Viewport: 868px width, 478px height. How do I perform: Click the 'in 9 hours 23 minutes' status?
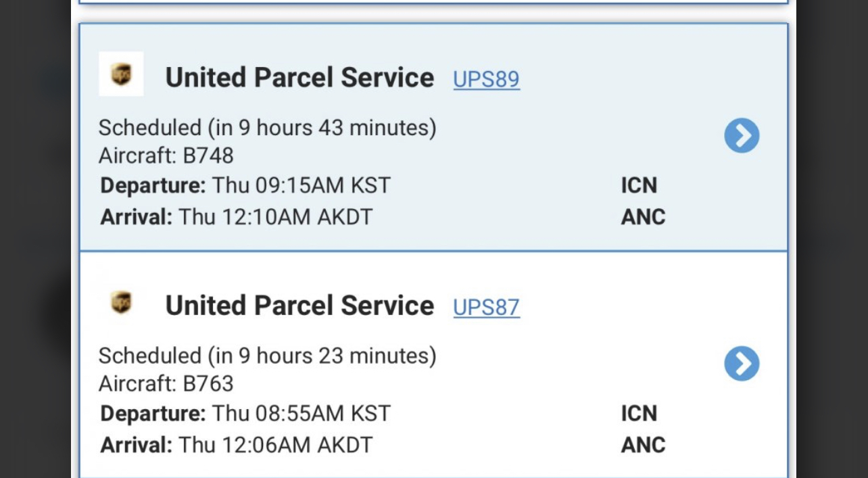[321, 356]
